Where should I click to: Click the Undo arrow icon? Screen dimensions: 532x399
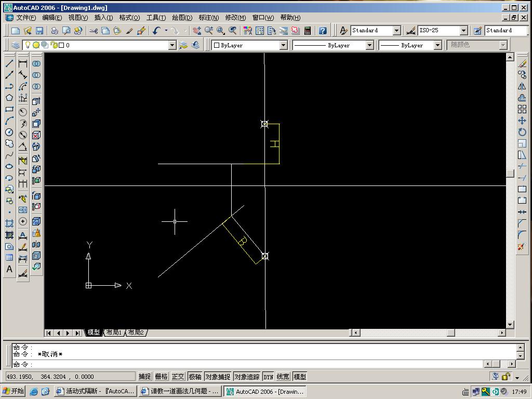[156, 31]
